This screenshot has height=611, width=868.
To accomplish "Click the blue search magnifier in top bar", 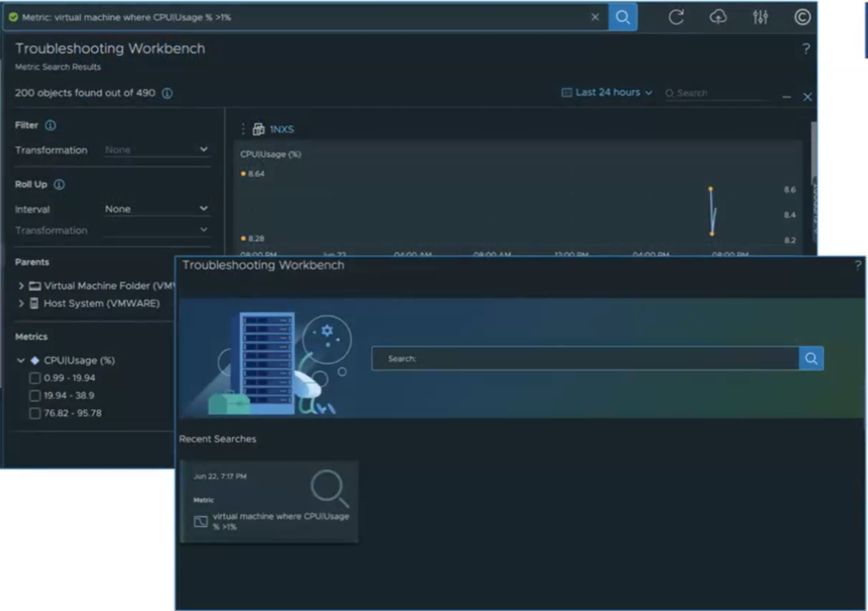I will pyautogui.click(x=623, y=17).
